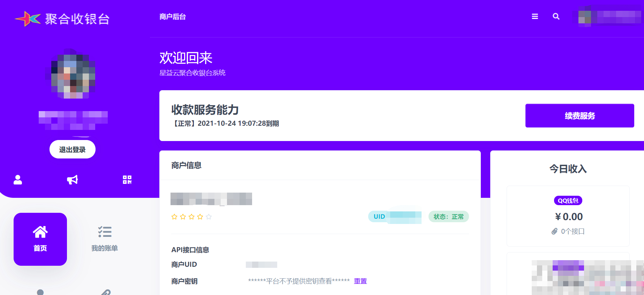The width and height of the screenshot is (644, 295).
Task: Click the search magnifier icon
Action: 556,16
